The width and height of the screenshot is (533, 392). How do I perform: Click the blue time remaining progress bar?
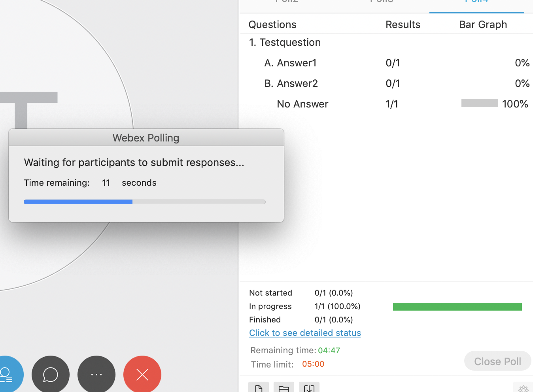(78, 202)
